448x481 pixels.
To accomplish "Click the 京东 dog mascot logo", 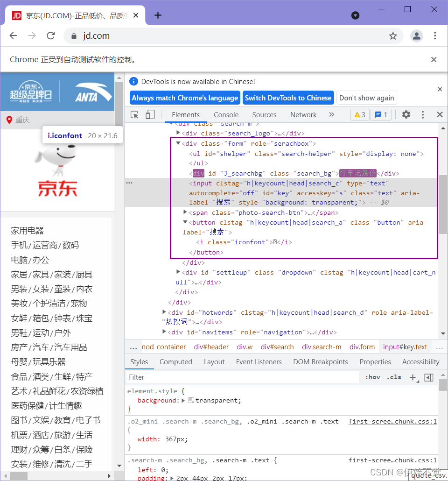I will [57, 170].
